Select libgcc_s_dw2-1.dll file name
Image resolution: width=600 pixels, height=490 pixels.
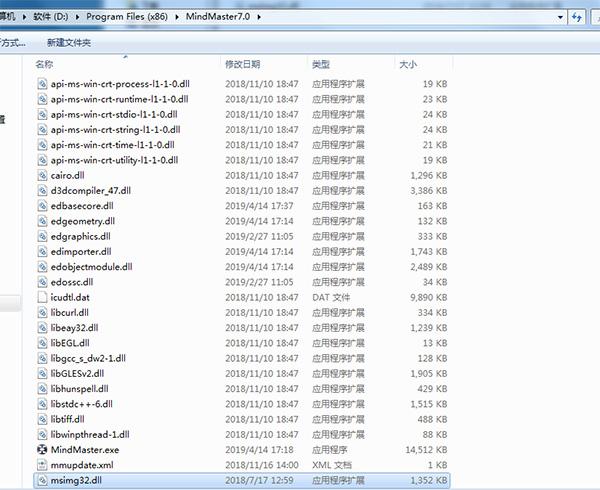coord(88,358)
